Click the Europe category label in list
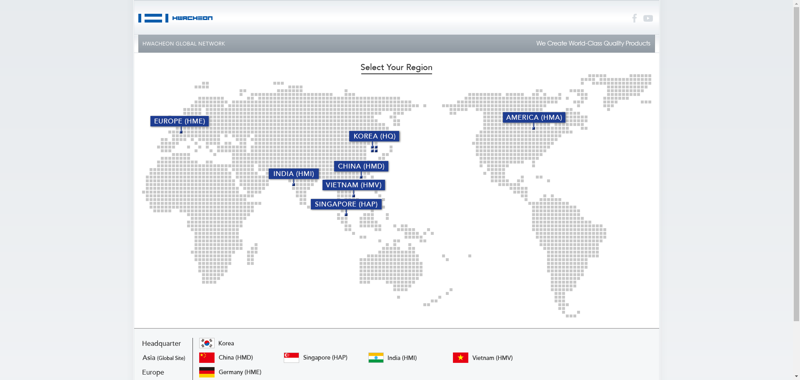 coord(153,372)
